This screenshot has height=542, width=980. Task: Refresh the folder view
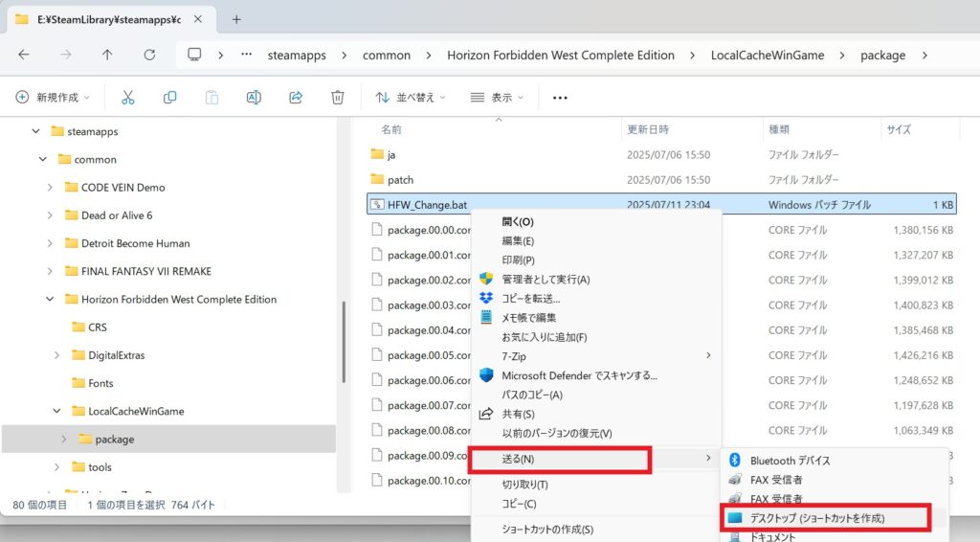pyautogui.click(x=149, y=55)
